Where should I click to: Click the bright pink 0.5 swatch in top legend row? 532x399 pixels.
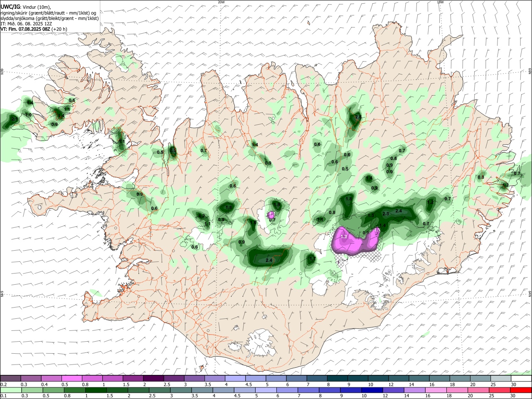click(x=71, y=378)
